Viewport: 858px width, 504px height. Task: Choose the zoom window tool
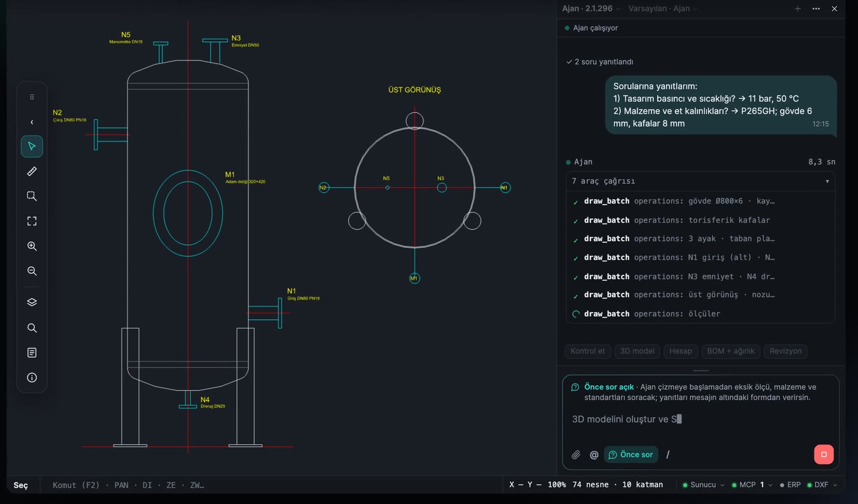click(32, 196)
